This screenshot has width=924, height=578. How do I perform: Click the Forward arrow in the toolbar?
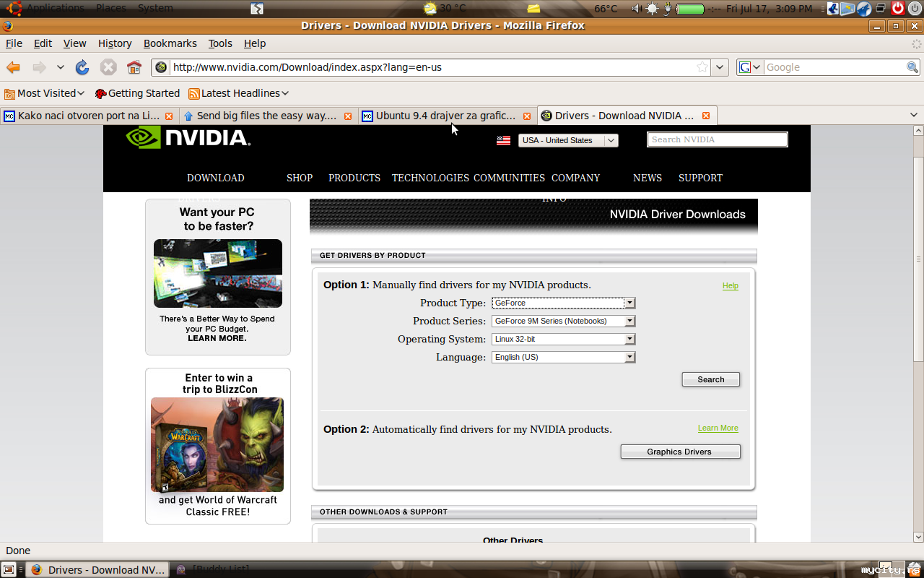39,67
